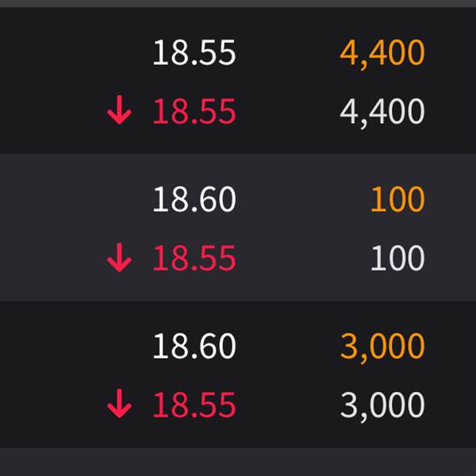This screenshot has height=476, width=476.
Task: Select the white 18.60 price in the 100 row
Action: pos(194,200)
